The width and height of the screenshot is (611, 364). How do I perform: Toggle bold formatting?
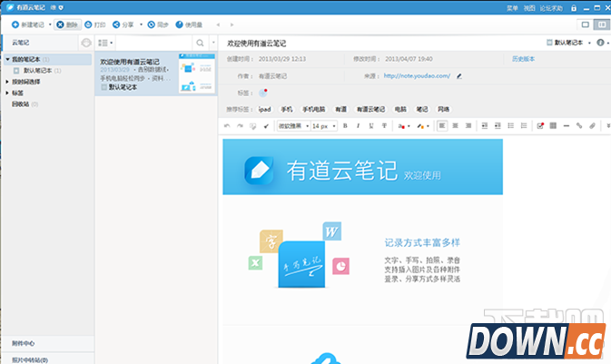point(345,126)
